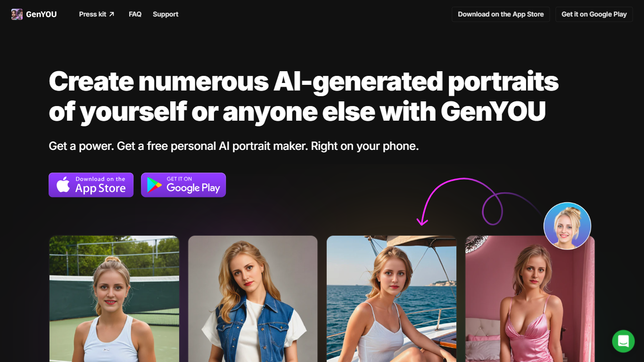Open the tennis court portrait
Screen dimensions: 644x362
pyautogui.click(x=114, y=299)
